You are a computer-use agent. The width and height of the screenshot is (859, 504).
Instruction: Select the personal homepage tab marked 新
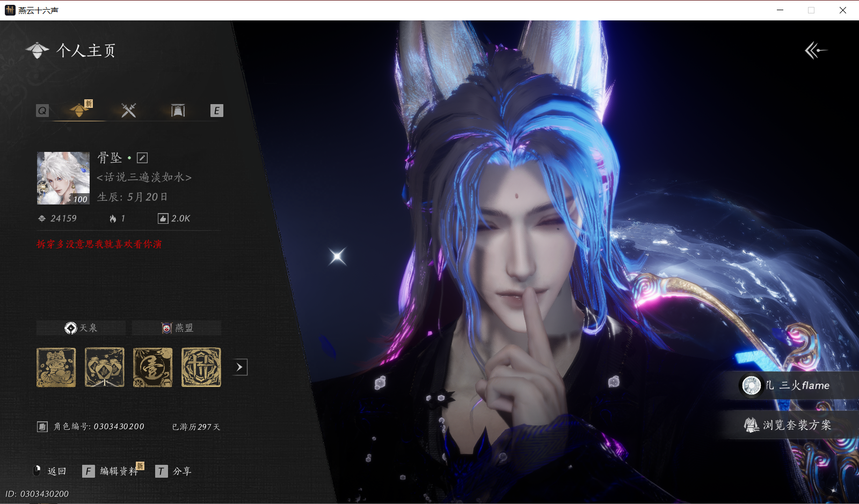coord(80,109)
